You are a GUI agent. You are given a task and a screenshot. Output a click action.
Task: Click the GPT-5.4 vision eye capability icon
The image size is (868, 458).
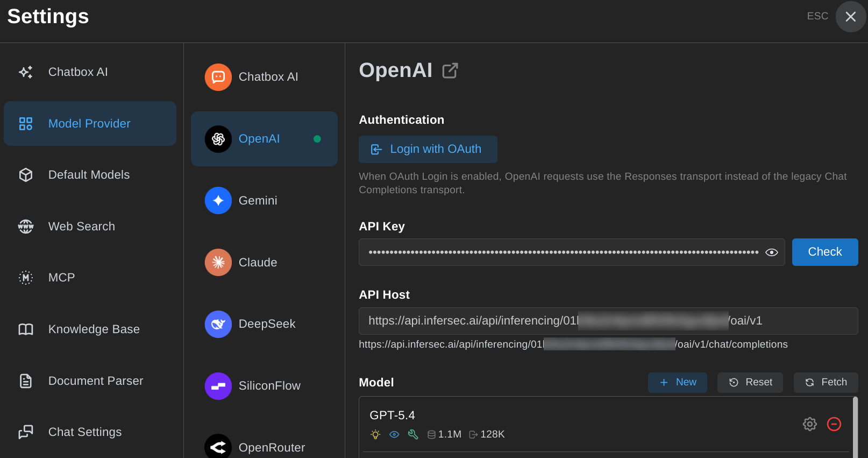tap(394, 434)
